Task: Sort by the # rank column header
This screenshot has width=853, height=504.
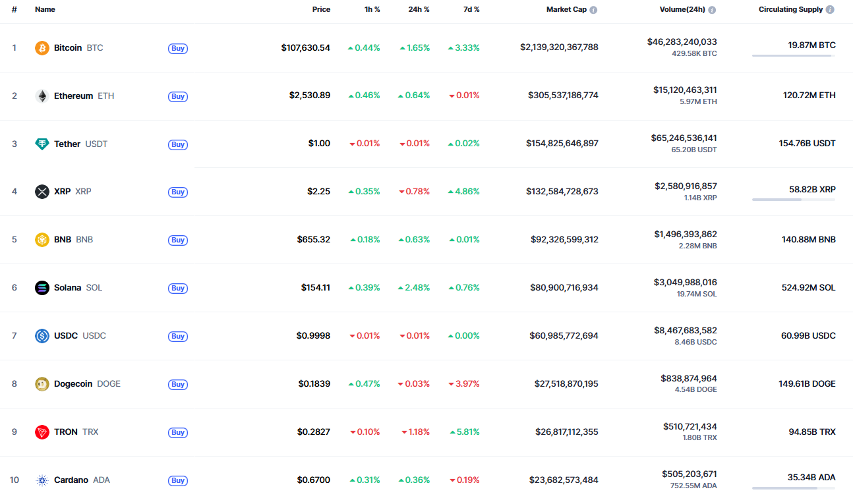Action: click(15, 10)
